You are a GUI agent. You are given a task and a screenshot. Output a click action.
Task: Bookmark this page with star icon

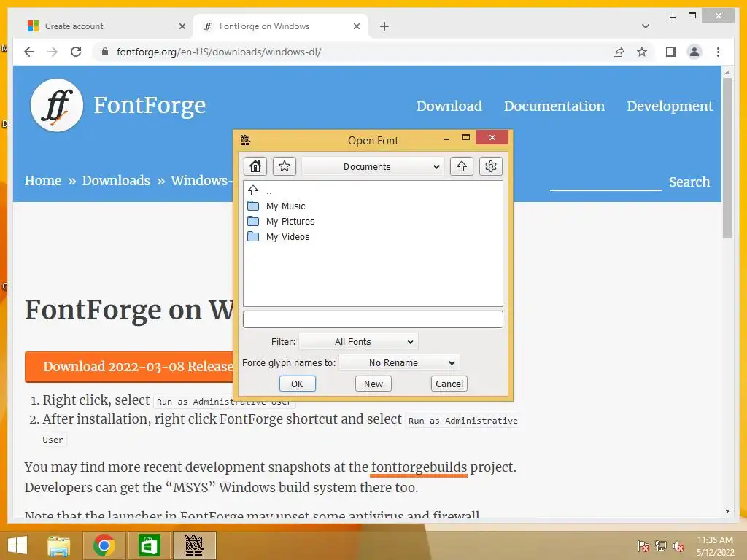click(642, 52)
